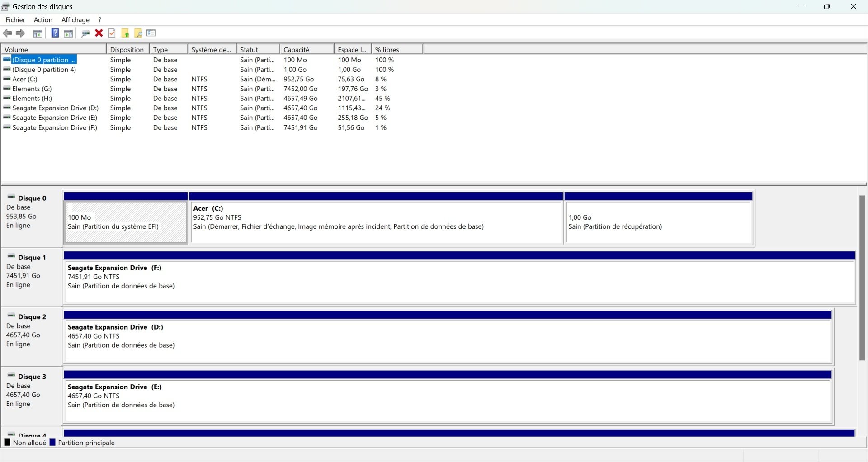The image size is (868, 462).
Task: Click the 45 % free percentage cell
Action: pyautogui.click(x=382, y=98)
